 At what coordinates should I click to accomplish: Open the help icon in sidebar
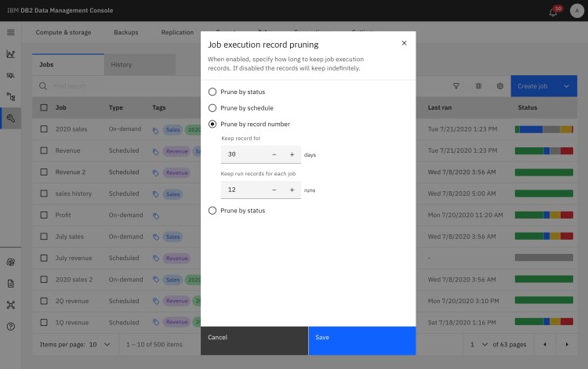tap(11, 326)
